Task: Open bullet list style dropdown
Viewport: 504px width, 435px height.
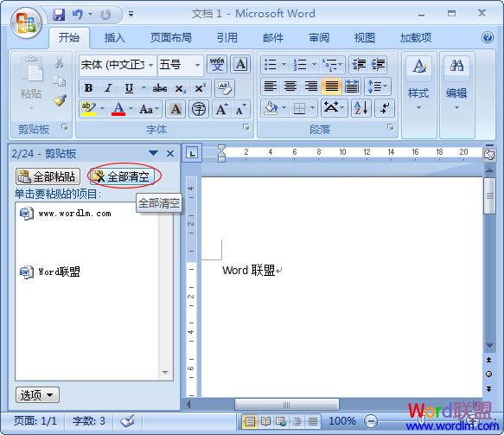Action: (x=284, y=64)
